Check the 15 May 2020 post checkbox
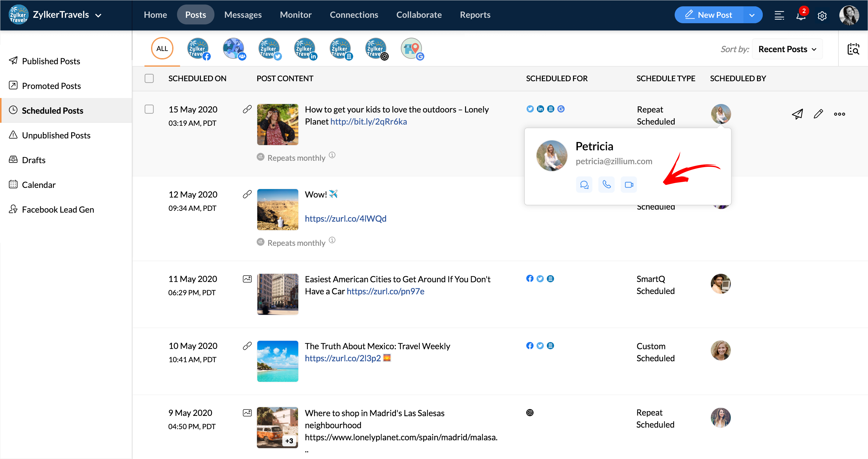This screenshot has width=868, height=459. coord(149,109)
